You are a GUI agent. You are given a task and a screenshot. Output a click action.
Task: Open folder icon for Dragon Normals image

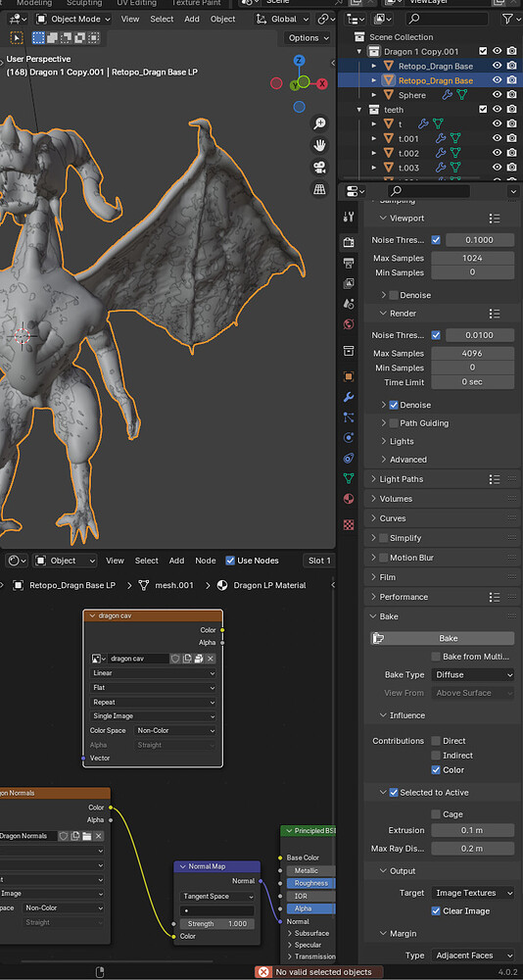(87, 836)
